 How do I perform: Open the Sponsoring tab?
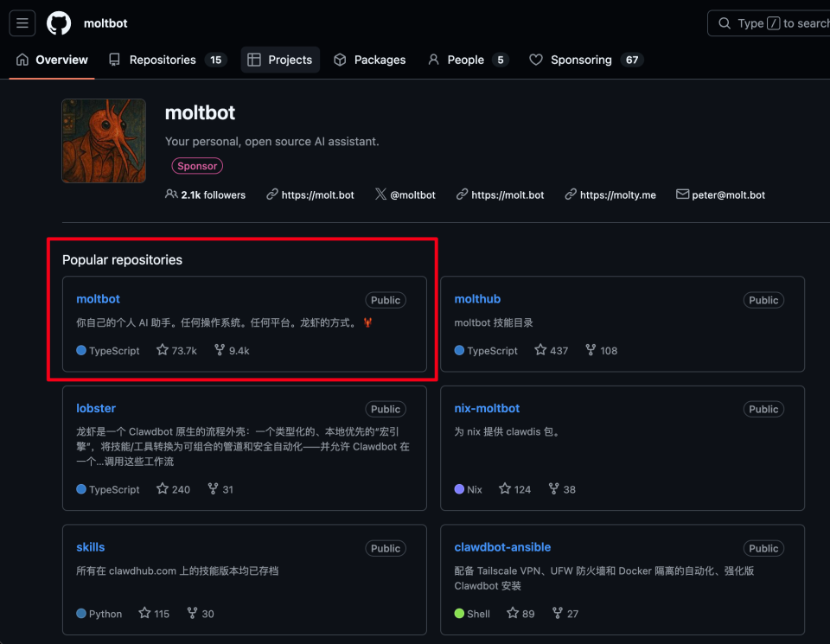click(586, 60)
